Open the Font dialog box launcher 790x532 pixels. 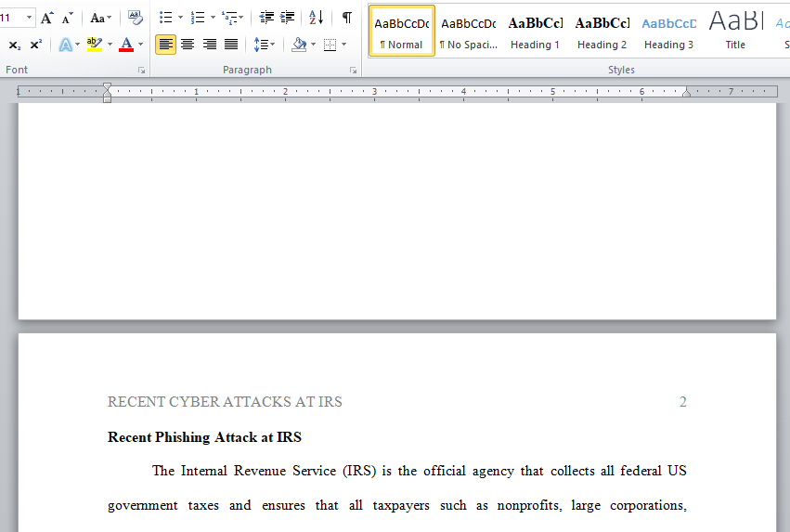point(142,71)
